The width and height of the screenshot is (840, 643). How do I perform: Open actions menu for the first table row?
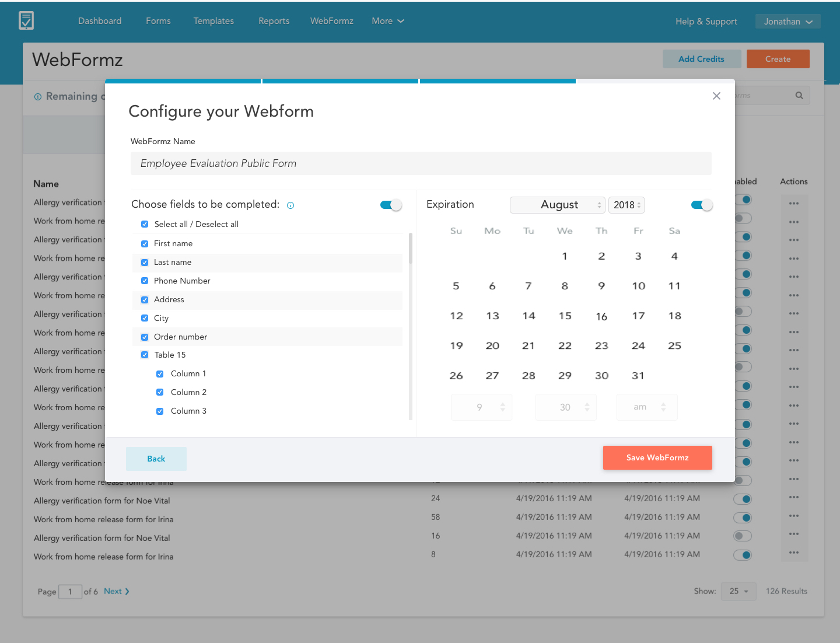793,203
